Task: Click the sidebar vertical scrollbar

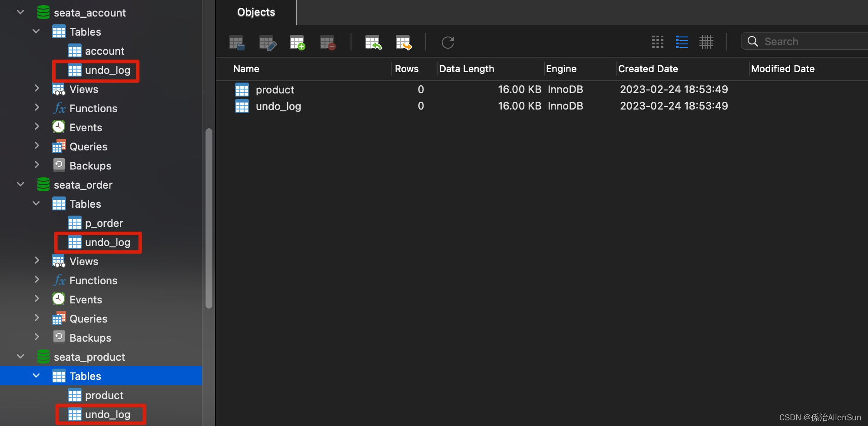Action: [x=209, y=218]
